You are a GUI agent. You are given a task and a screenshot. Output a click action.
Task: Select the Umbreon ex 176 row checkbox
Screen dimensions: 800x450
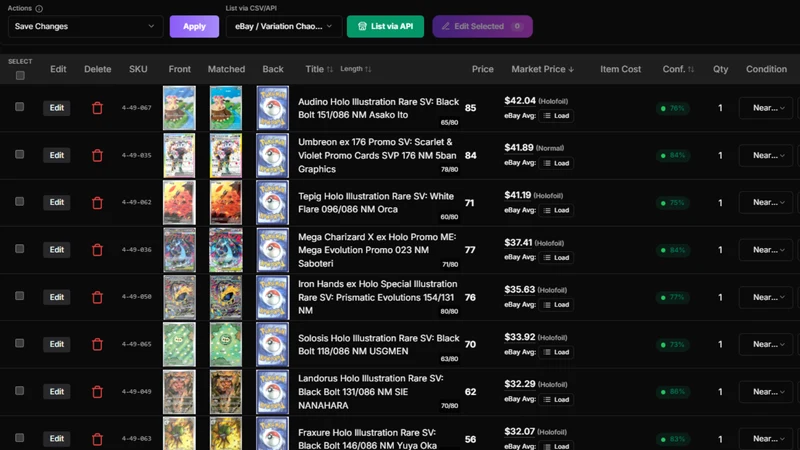pos(19,154)
